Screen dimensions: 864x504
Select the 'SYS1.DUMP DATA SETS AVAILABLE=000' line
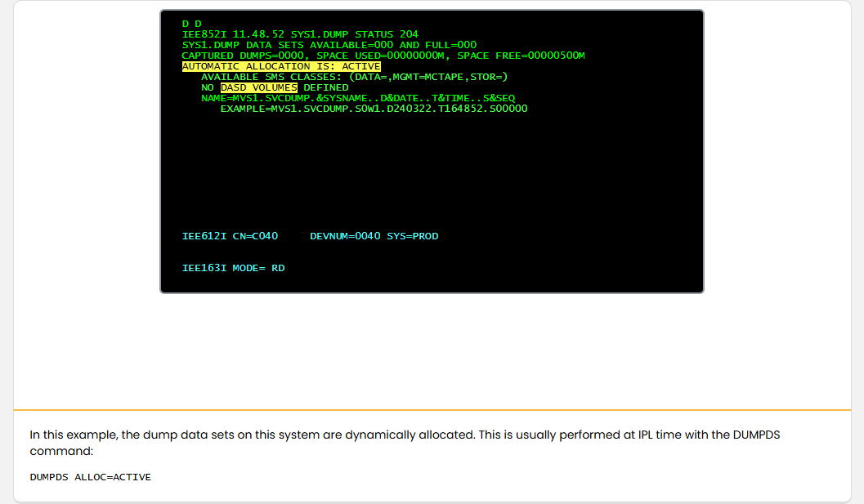click(x=329, y=45)
